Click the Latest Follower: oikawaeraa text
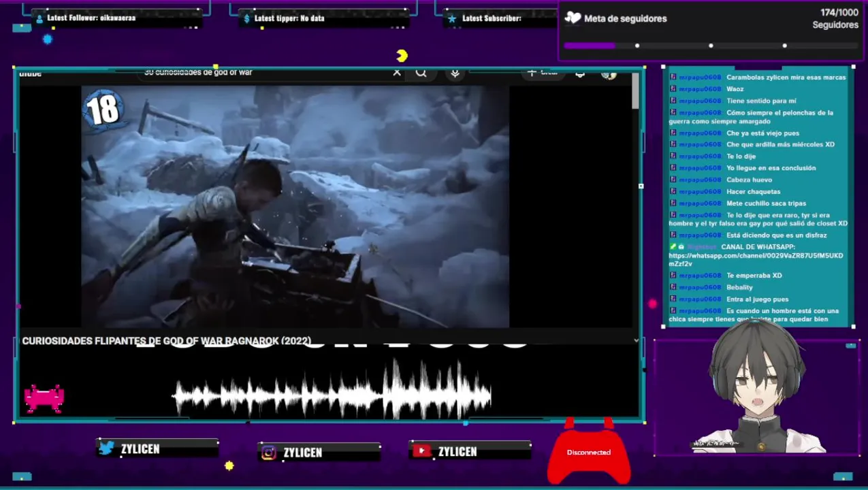 (x=91, y=18)
